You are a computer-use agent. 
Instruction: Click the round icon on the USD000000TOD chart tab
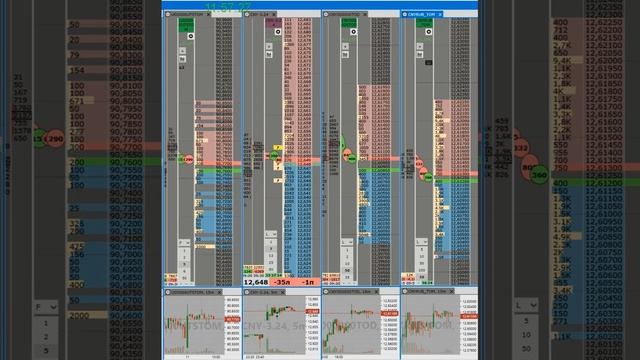click(x=326, y=292)
